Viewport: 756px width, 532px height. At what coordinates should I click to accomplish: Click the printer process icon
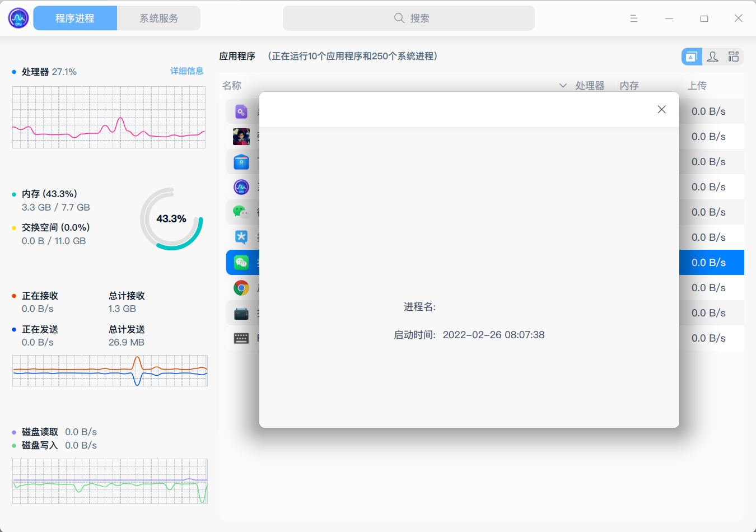point(241,312)
